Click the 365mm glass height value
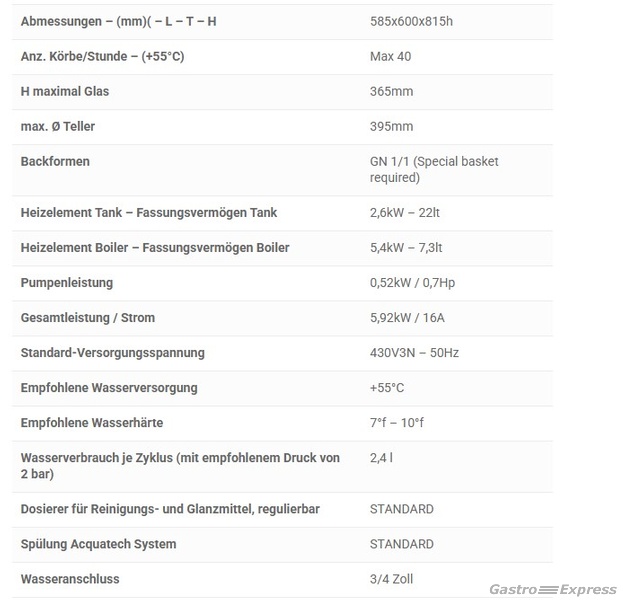 pyautogui.click(x=391, y=91)
